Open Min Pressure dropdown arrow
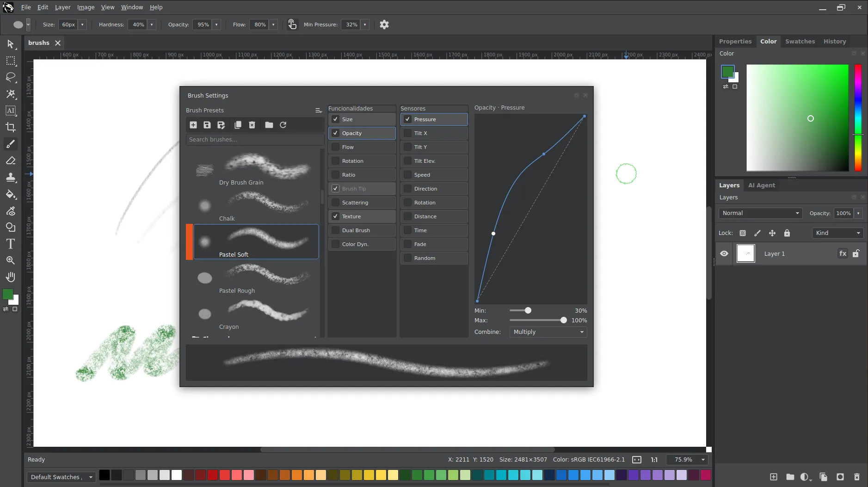The image size is (868, 487). (365, 25)
